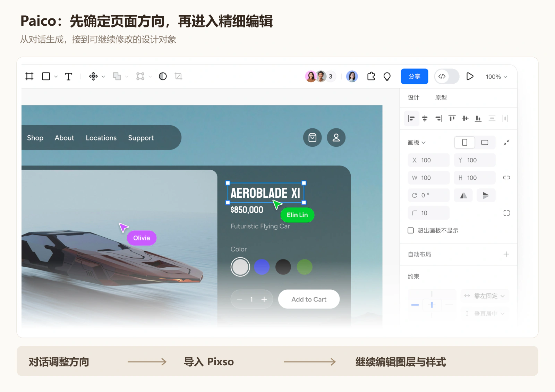Choose landscape frame orientation
555x392 pixels.
485,143
